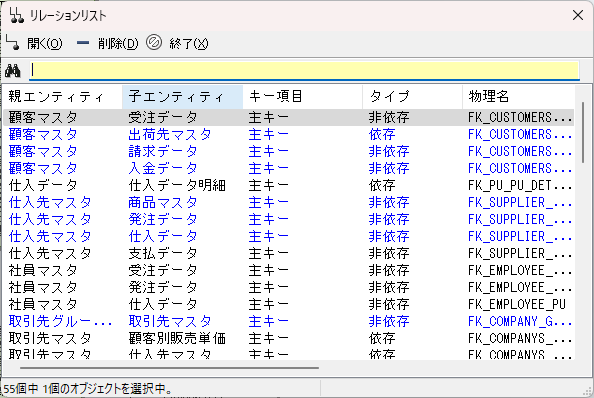594x398 pixels.
Task: Select the 仕入データ明細 child entity cell
Action: 177,185
